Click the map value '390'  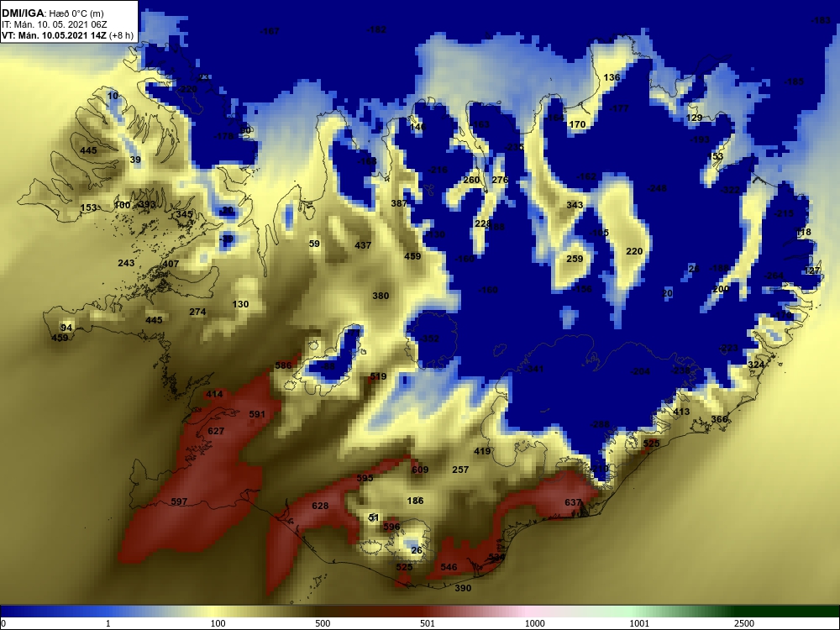pyautogui.click(x=463, y=588)
